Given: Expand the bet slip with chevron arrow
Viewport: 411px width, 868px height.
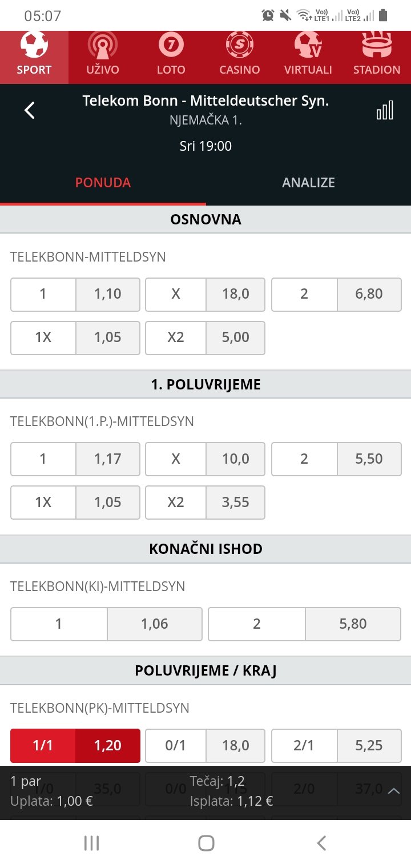Looking at the screenshot, I should pyautogui.click(x=394, y=791).
